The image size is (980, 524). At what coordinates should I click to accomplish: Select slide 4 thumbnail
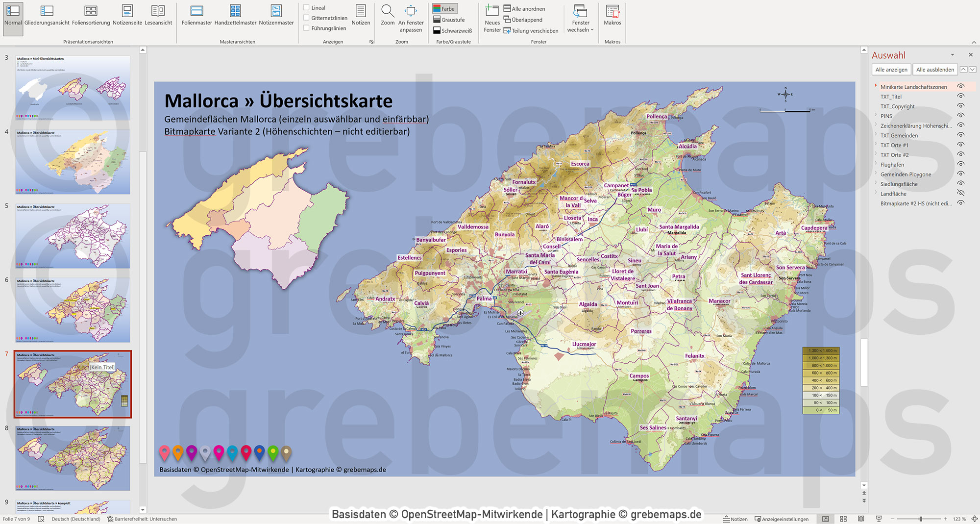tap(73, 161)
